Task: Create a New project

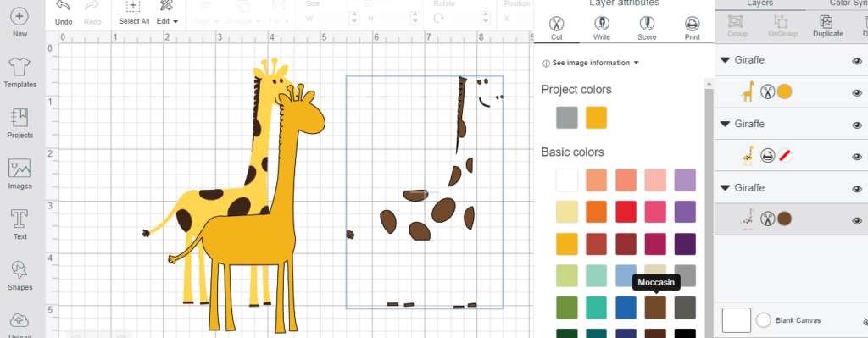Action: (x=20, y=22)
